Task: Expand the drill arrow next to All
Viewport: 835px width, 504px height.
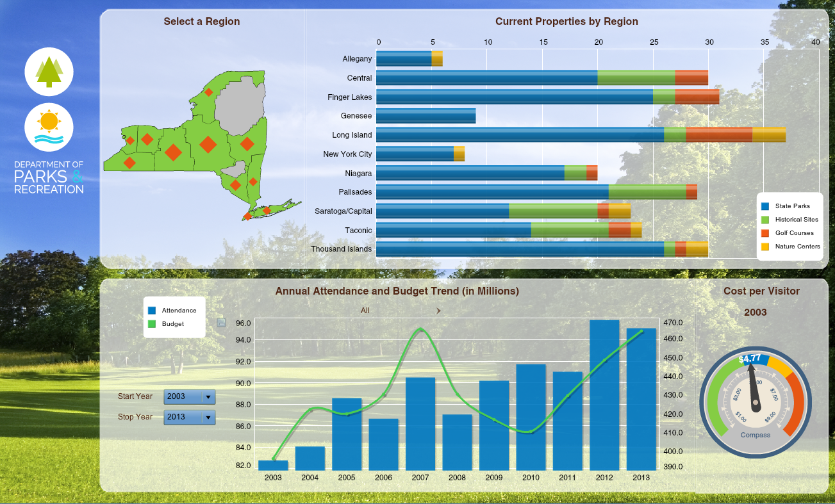Action: point(438,311)
